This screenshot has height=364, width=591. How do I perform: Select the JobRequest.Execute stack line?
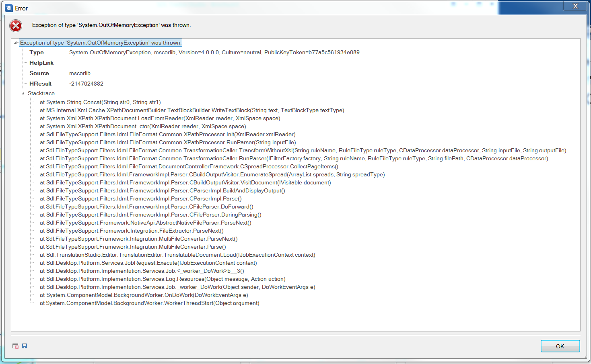coord(148,263)
